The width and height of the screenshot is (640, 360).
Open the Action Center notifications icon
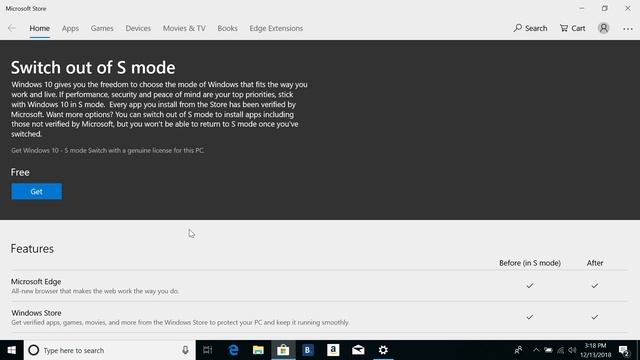pyautogui.click(x=624, y=350)
